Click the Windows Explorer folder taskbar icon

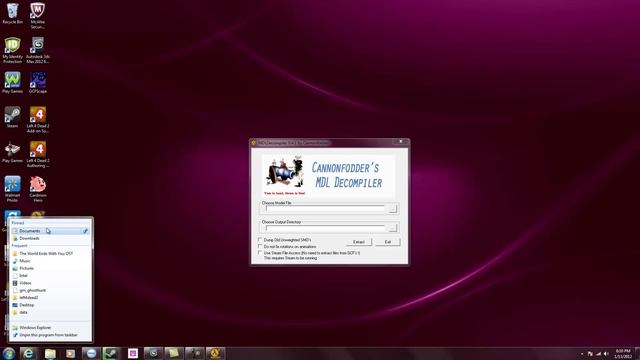[x=50, y=353]
